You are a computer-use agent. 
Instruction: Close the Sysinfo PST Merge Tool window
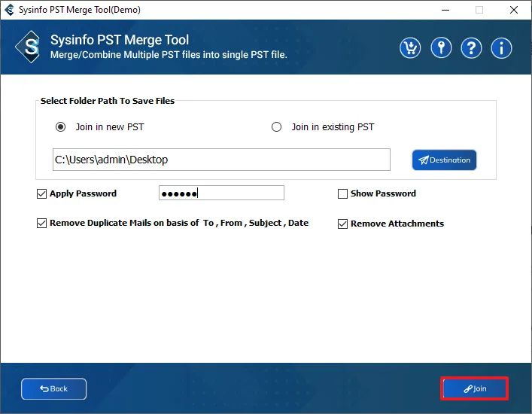pyautogui.click(x=513, y=10)
